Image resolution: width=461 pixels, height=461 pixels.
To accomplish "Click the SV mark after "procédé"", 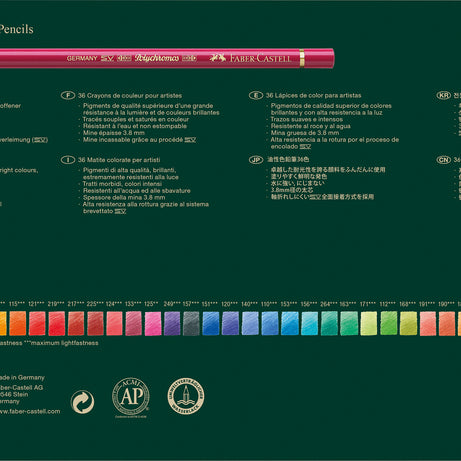I will click(x=190, y=140).
